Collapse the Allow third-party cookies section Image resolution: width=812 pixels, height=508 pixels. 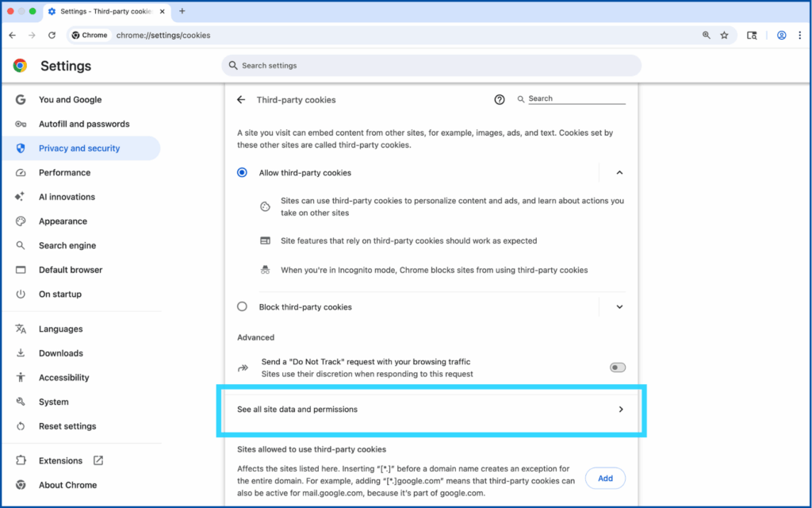coord(620,173)
